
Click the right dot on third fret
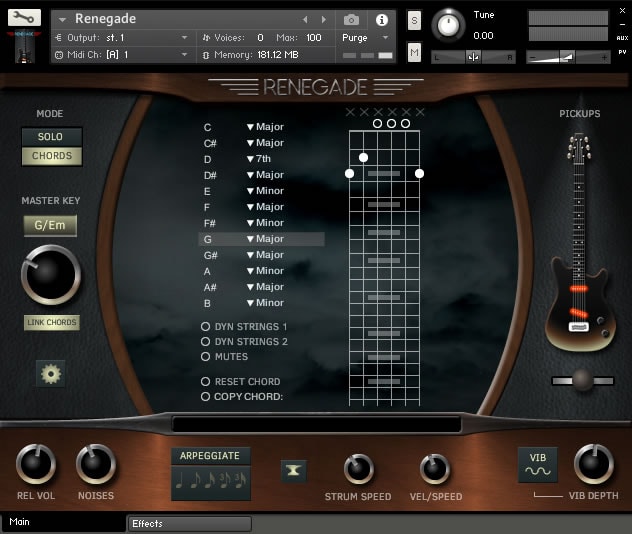tap(419, 173)
